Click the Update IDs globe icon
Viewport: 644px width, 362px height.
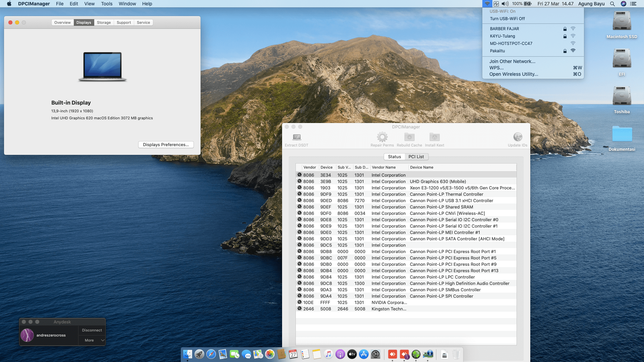point(518,137)
